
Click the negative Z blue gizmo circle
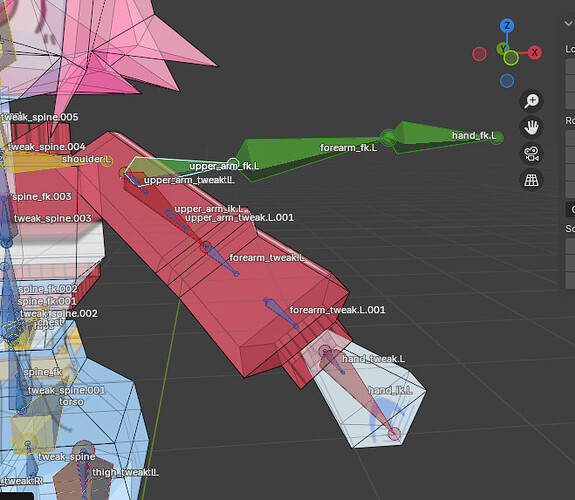(507, 81)
